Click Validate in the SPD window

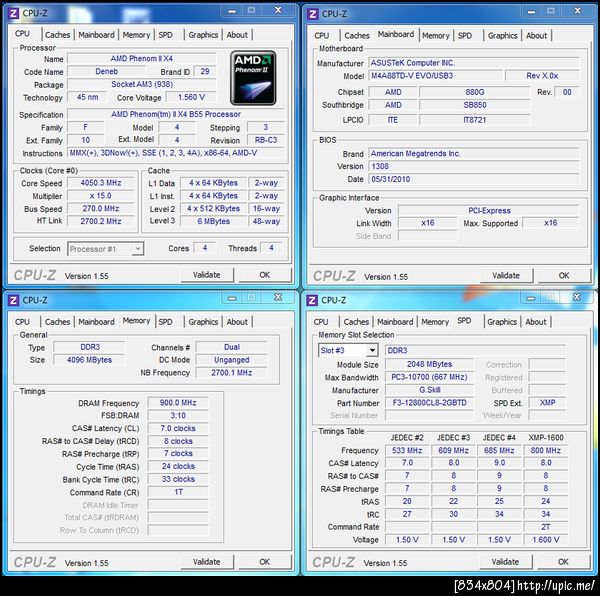coord(505,562)
